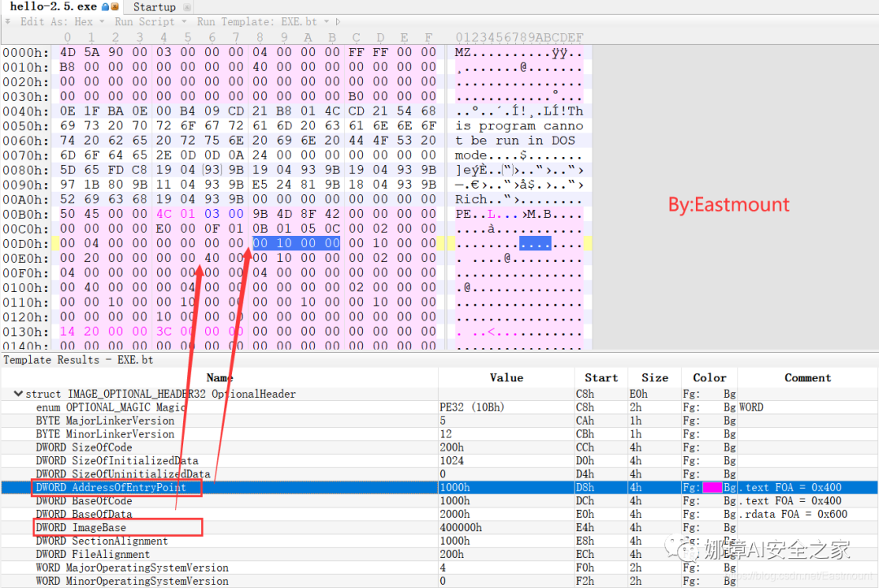Click the highlighted 00 10 00 00 bytes at 00D0h
Screen dimensions: 879x588
(296, 243)
